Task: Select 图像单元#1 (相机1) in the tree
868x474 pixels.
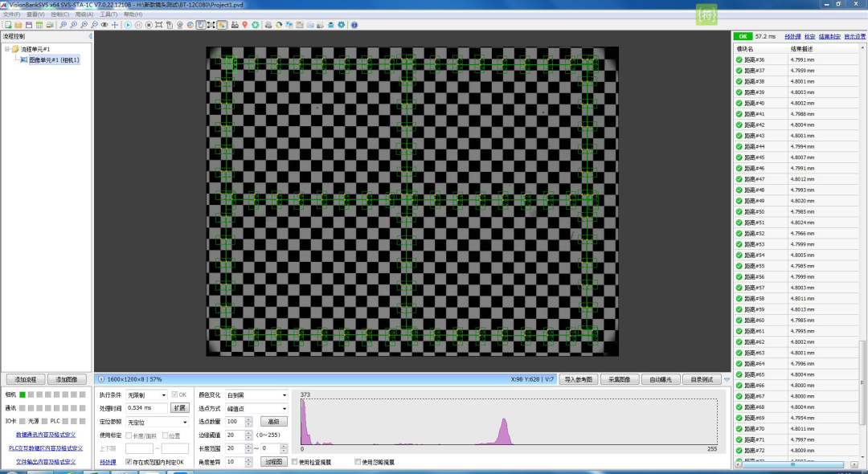Action: tap(55, 59)
